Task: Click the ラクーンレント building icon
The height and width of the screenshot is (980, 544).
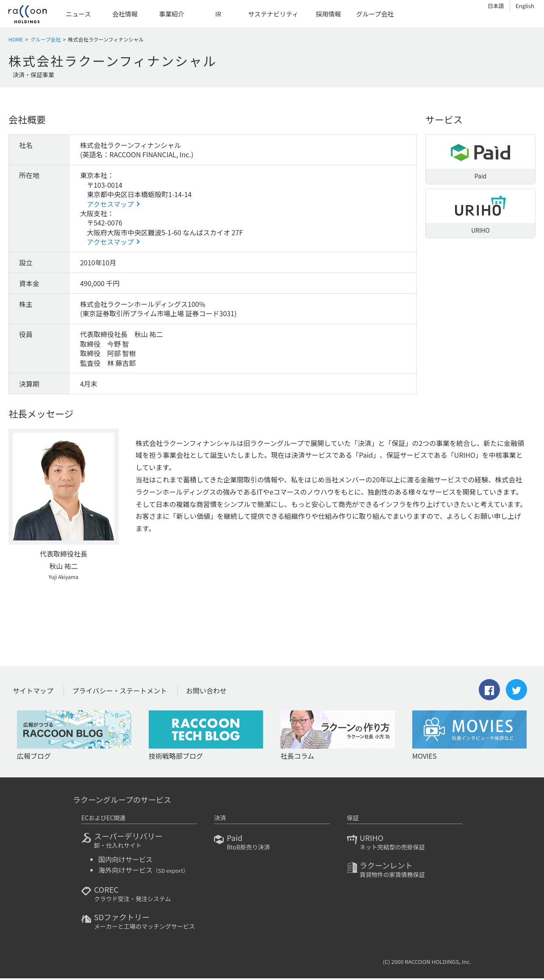Action: pos(352,867)
